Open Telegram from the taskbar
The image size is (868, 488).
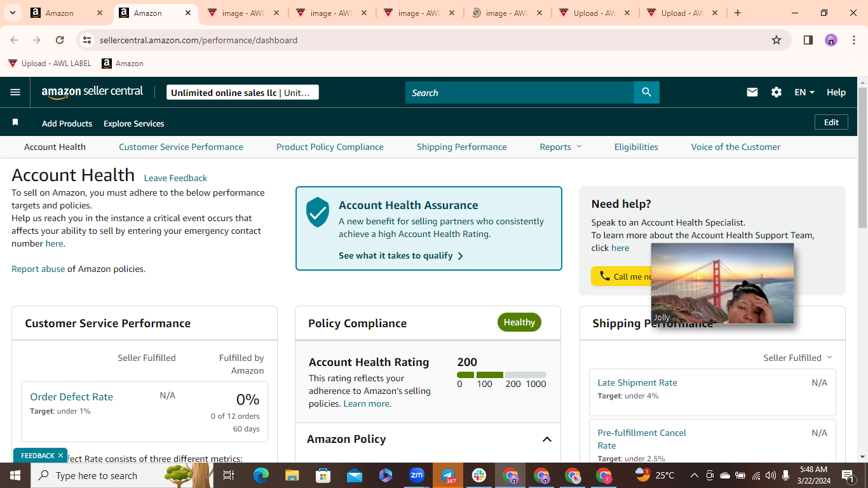(x=448, y=475)
